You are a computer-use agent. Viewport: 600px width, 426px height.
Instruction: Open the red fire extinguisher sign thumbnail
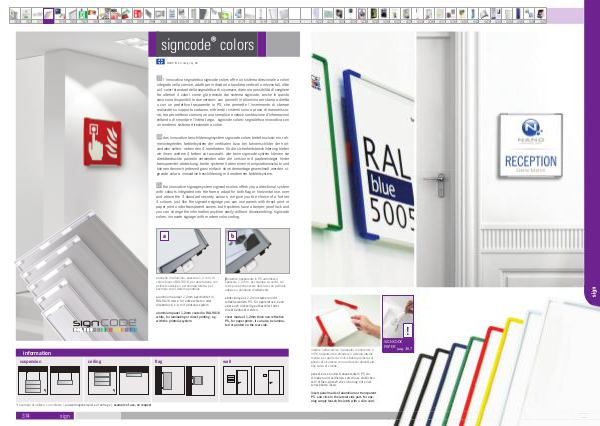[137, 15]
